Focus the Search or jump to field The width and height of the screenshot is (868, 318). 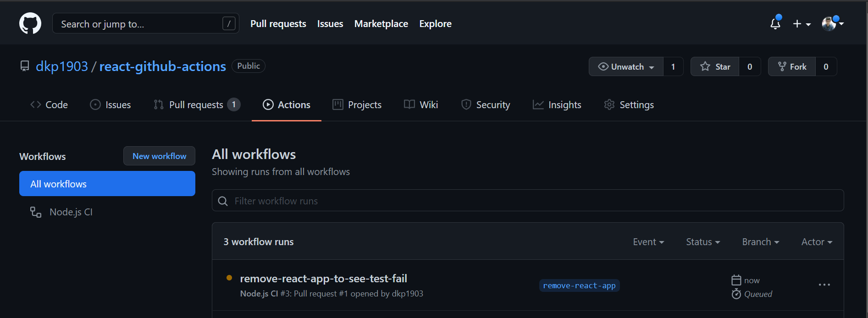[146, 23]
